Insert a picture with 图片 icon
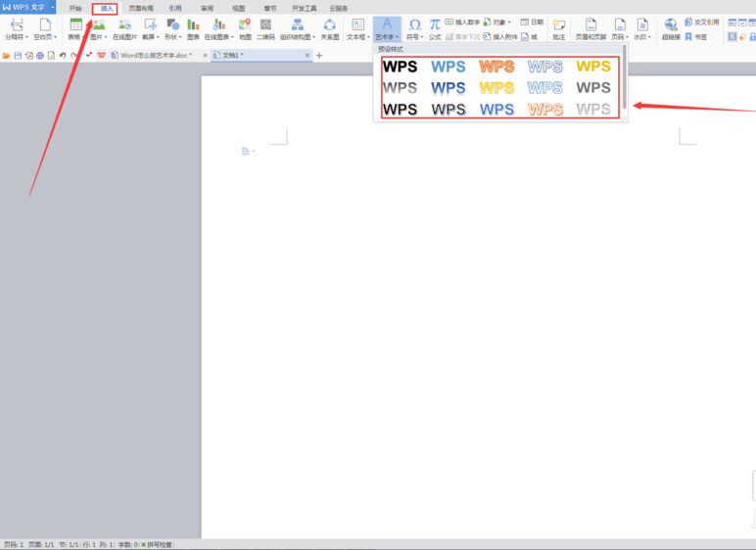This screenshot has height=550, width=756. tap(99, 24)
